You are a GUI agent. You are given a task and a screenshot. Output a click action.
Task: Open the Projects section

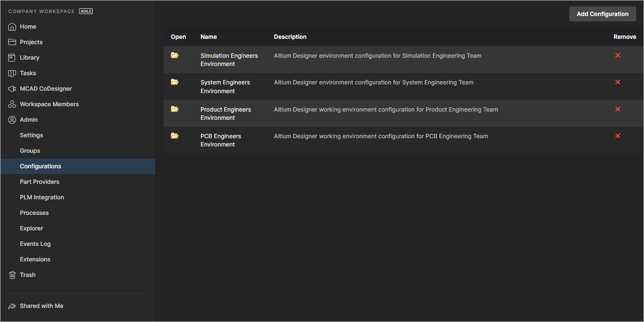click(31, 42)
